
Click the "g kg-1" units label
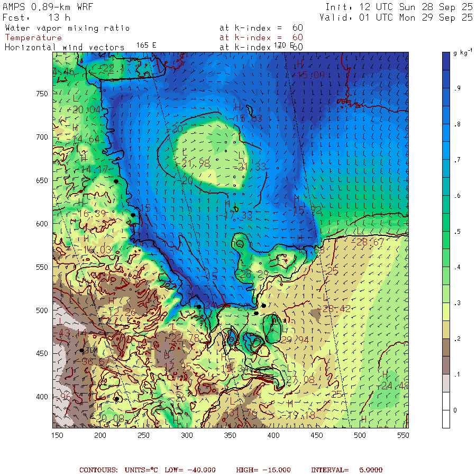[x=462, y=54]
